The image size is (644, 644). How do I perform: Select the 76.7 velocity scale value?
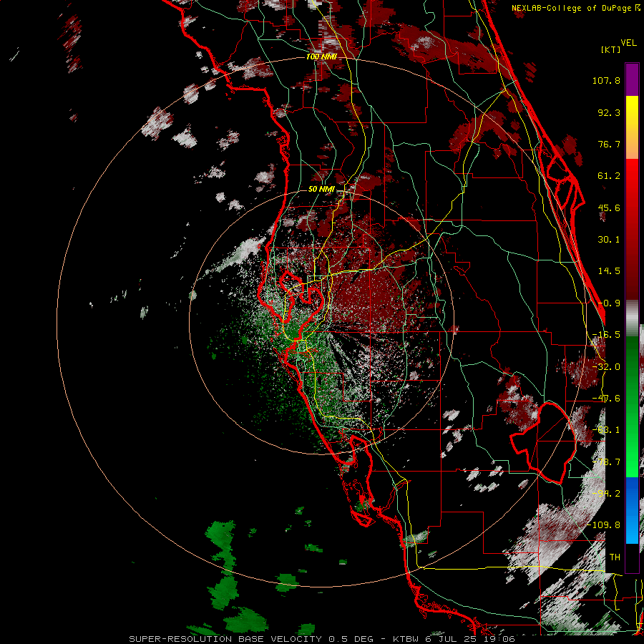tap(609, 144)
